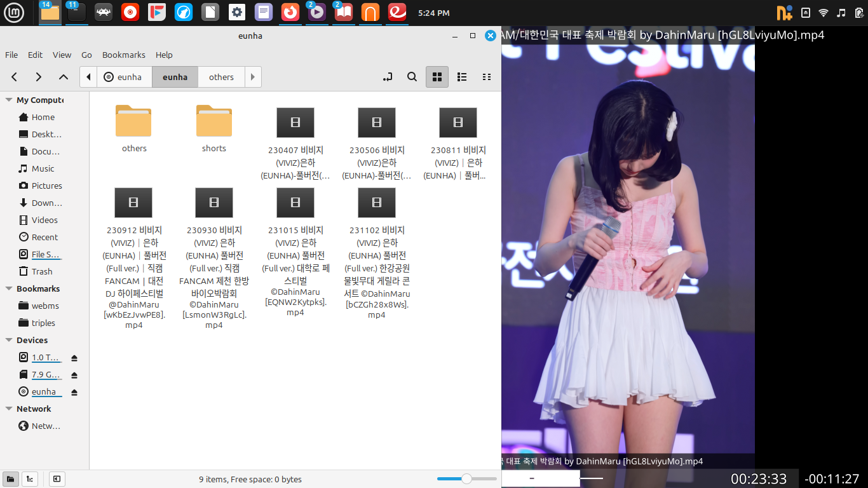868x488 pixels.
Task: Collapse the Bookmarks sidebar section
Action: click(x=9, y=288)
